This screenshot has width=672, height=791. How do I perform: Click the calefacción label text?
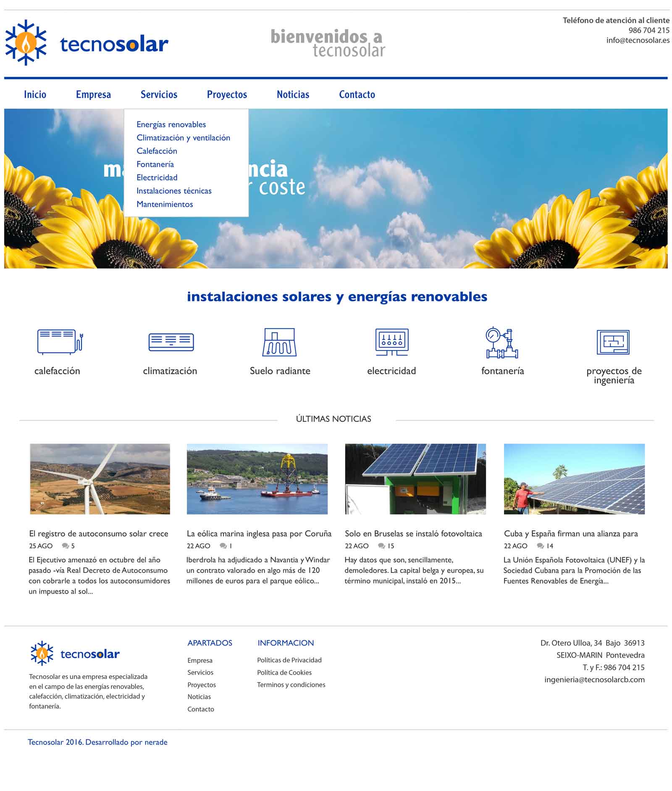click(57, 371)
